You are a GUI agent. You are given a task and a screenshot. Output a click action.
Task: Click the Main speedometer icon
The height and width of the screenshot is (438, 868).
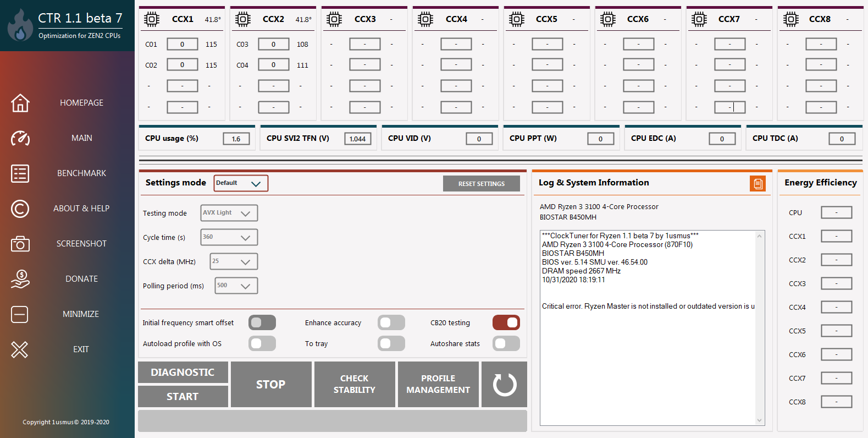click(x=20, y=138)
